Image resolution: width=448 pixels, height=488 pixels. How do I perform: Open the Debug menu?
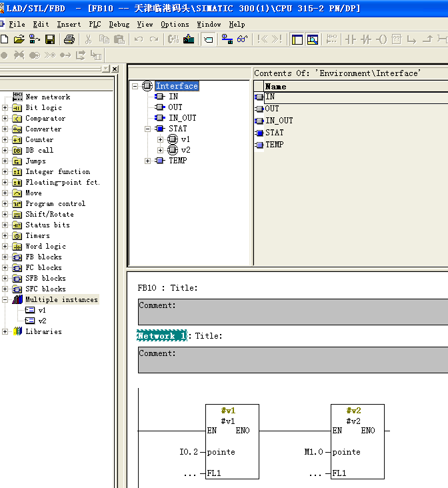(x=119, y=24)
